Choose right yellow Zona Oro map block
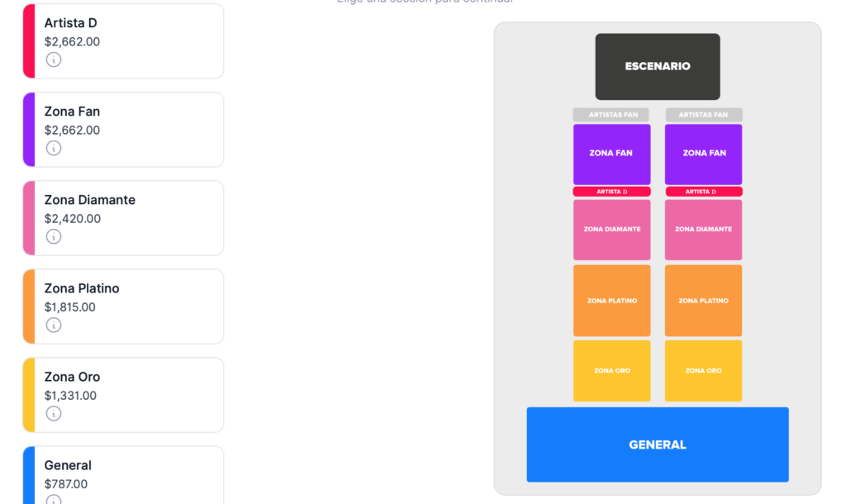This screenshot has width=846, height=504. (704, 371)
